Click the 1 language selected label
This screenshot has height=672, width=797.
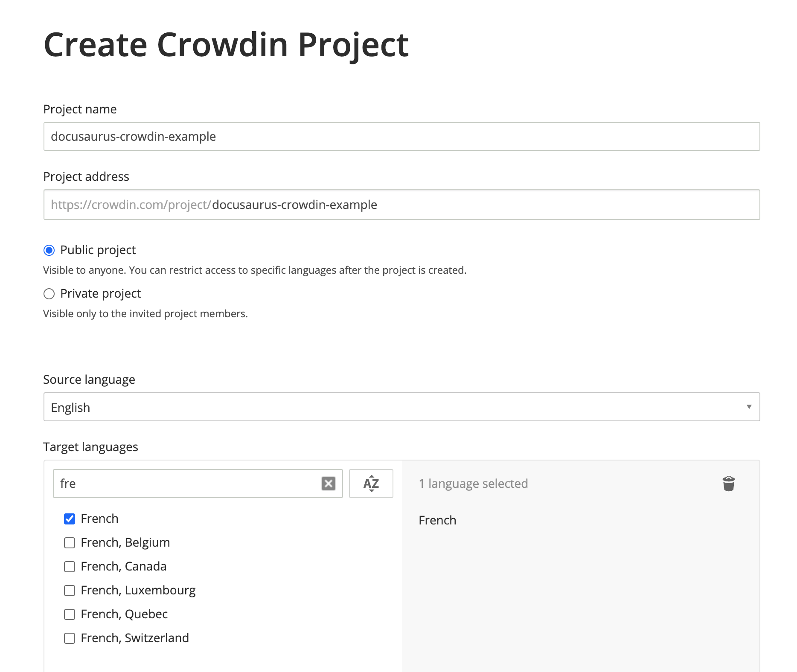(x=473, y=483)
